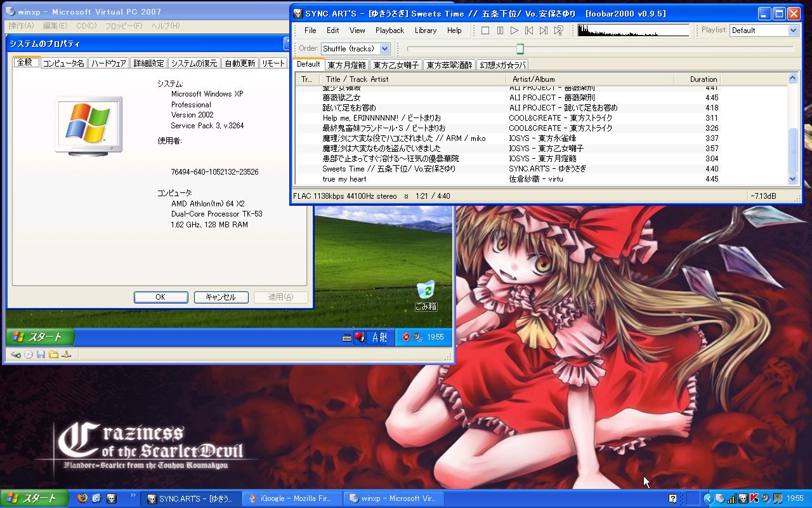The width and height of the screenshot is (812, 508).
Task: Switch to the Default playlist tab
Action: (x=308, y=64)
